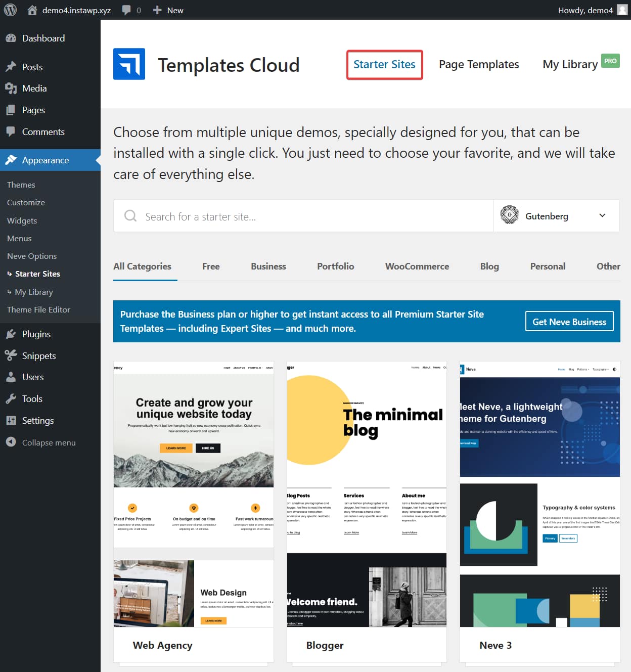Click the Get Neve Business button

(x=569, y=322)
